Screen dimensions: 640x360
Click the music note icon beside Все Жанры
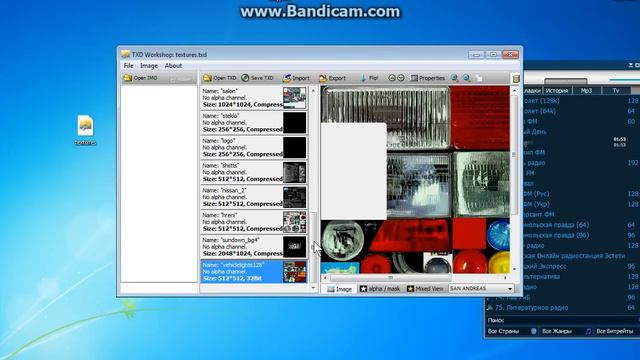[588, 331]
